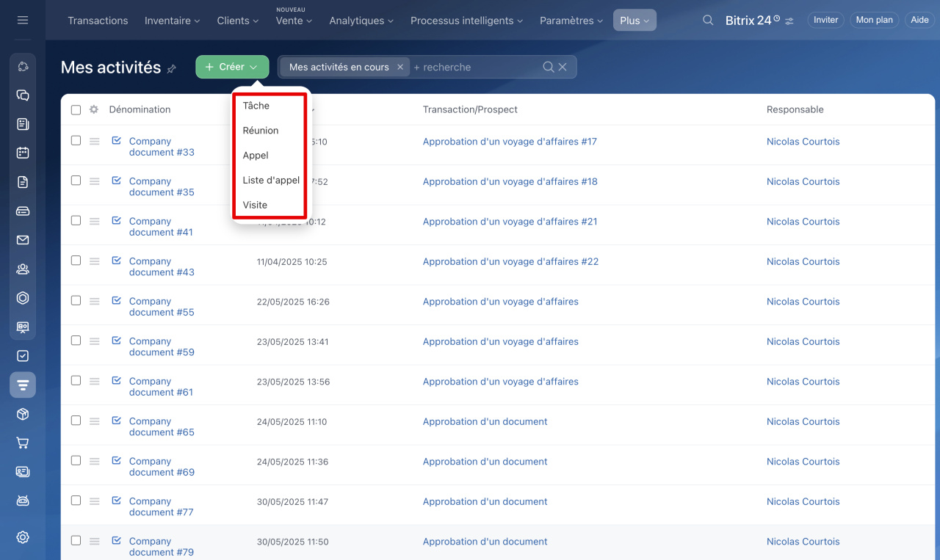Check the box for Company document #61
This screenshot has width=940, height=560.
click(x=76, y=380)
